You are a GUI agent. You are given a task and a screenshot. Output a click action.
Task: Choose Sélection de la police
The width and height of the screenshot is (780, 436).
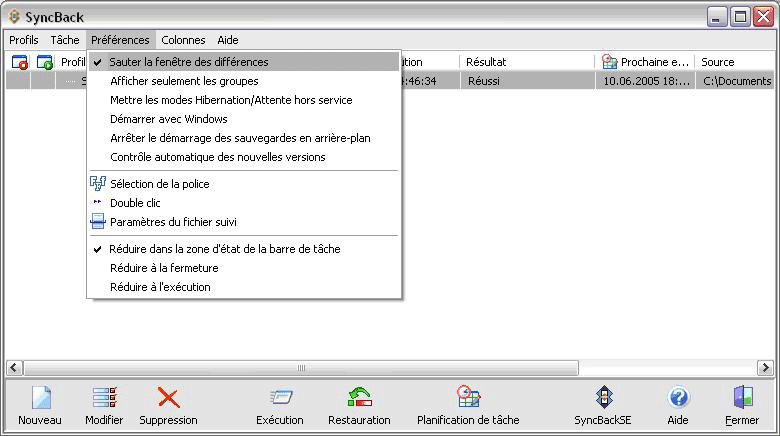coord(159,184)
